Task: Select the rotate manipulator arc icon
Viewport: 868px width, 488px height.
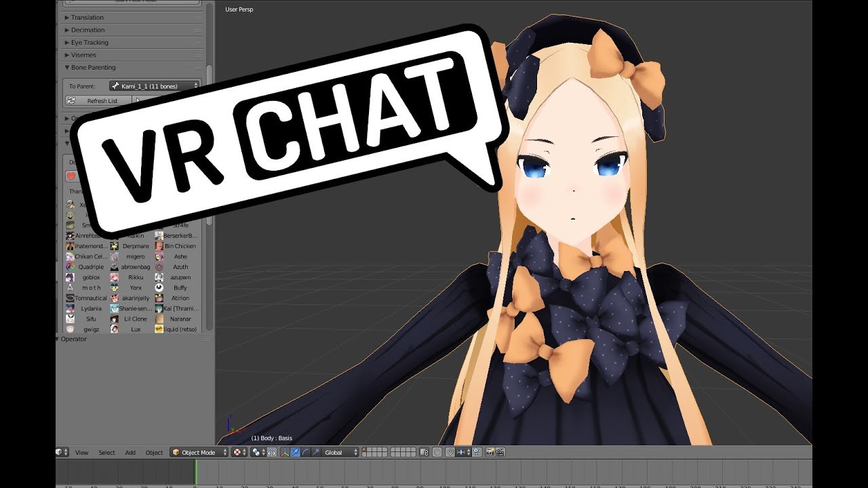Action: (305, 452)
